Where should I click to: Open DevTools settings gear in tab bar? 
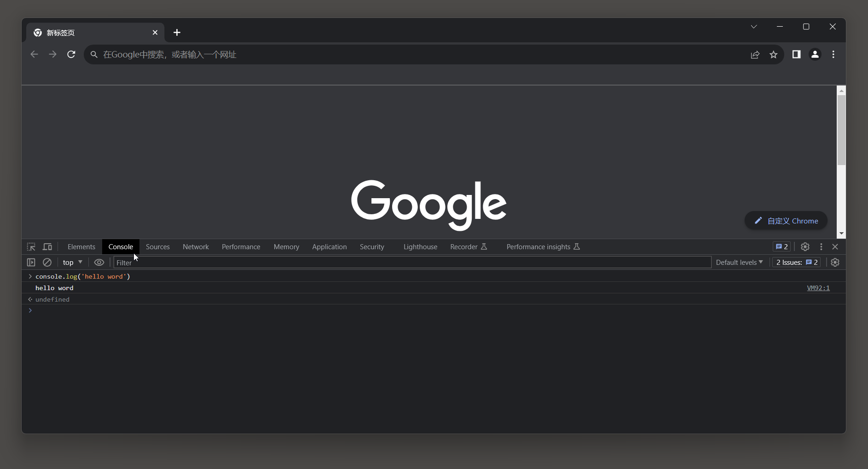805,247
